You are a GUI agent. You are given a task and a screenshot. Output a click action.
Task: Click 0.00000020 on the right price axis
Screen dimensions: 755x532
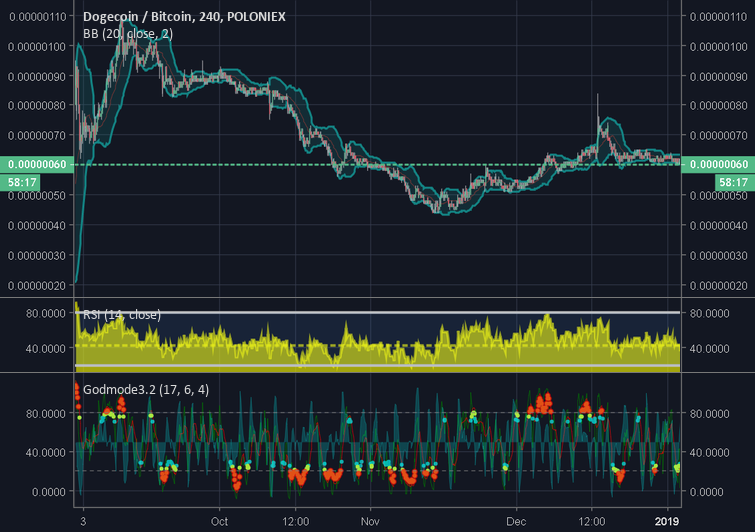coord(718,285)
